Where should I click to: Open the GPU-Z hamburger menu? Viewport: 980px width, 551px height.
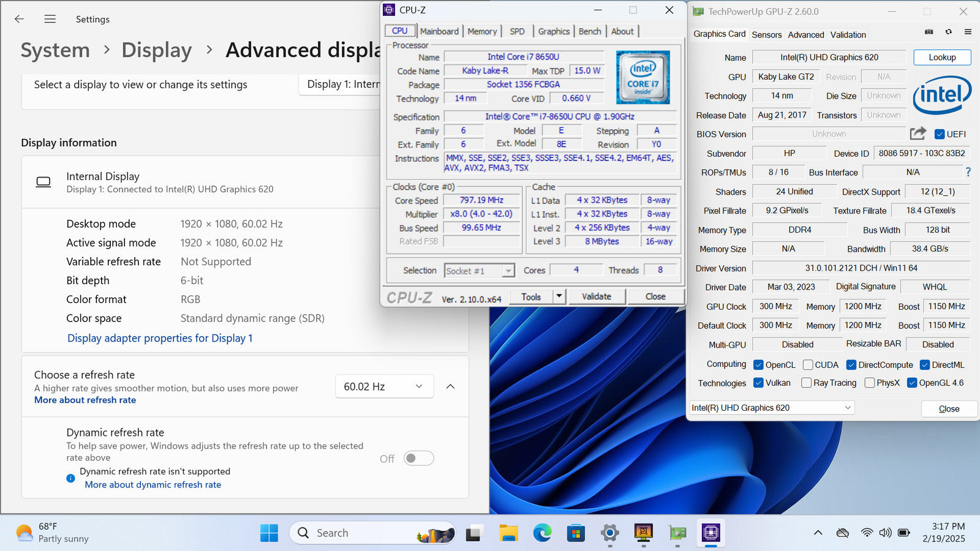coord(968,32)
